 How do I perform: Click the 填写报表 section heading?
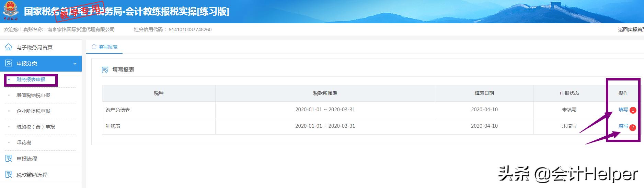pyautogui.click(x=123, y=70)
